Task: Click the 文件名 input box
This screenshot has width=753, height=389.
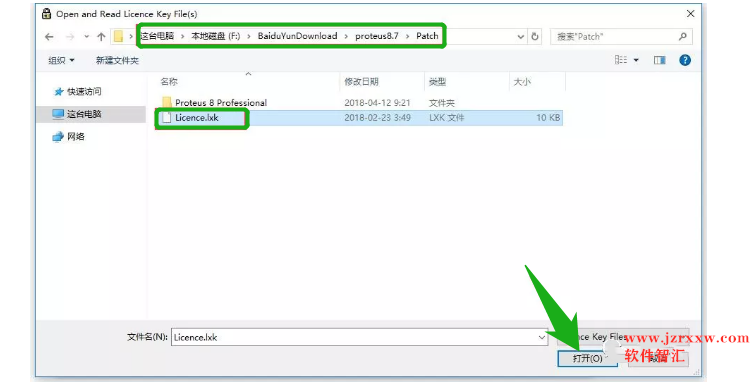Action: point(359,337)
